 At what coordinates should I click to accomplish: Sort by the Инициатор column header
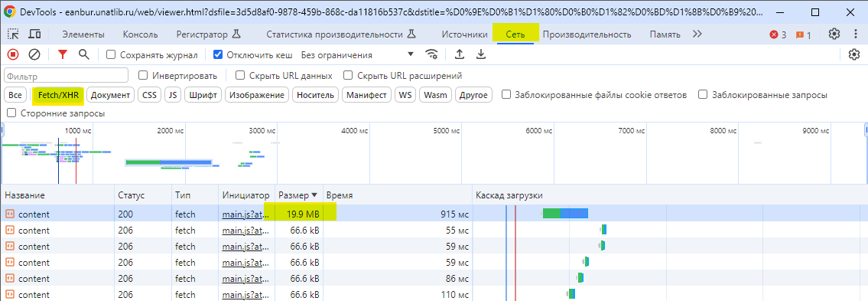(246, 195)
